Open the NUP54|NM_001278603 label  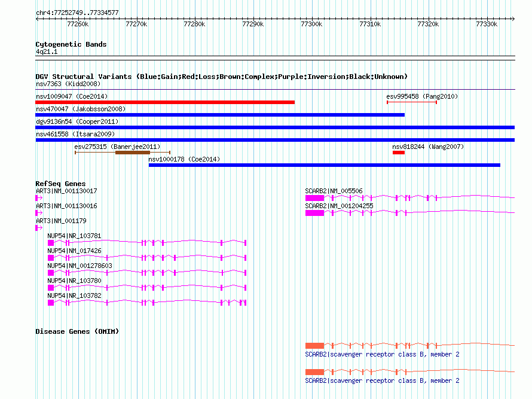(80, 266)
